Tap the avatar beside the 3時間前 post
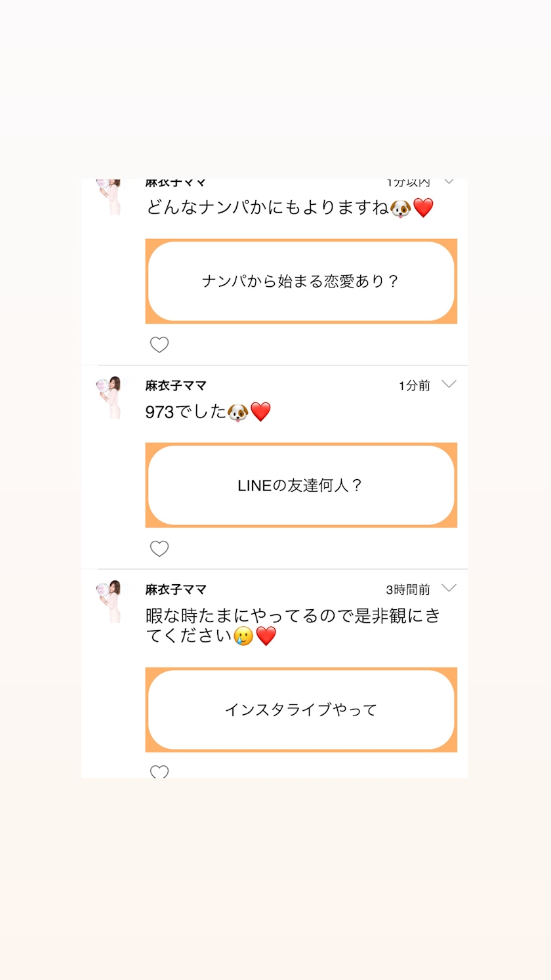Viewport: 551px width, 980px height. (x=109, y=601)
